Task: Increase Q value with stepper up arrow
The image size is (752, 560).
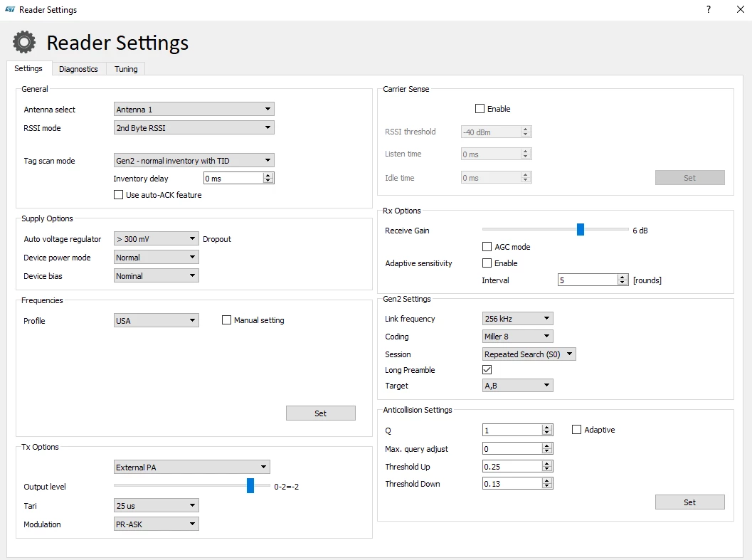Action: point(546,427)
